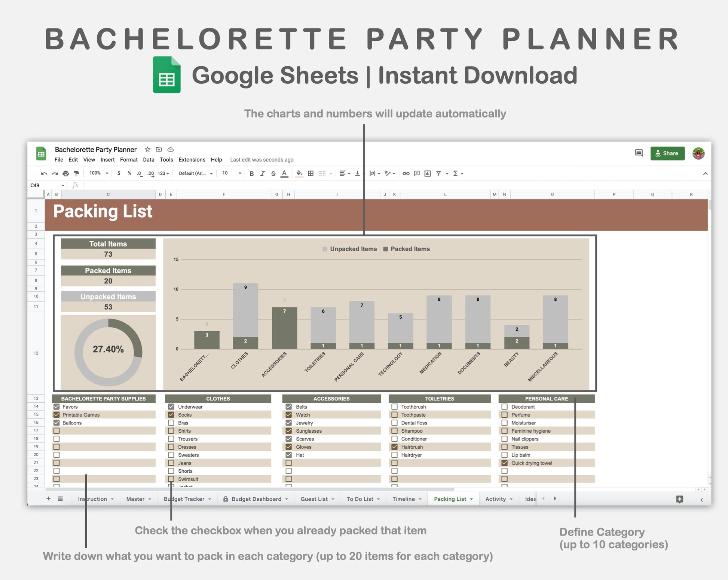The height and width of the screenshot is (580, 728).
Task: Click the Name box showing C49
Action: coord(46,185)
